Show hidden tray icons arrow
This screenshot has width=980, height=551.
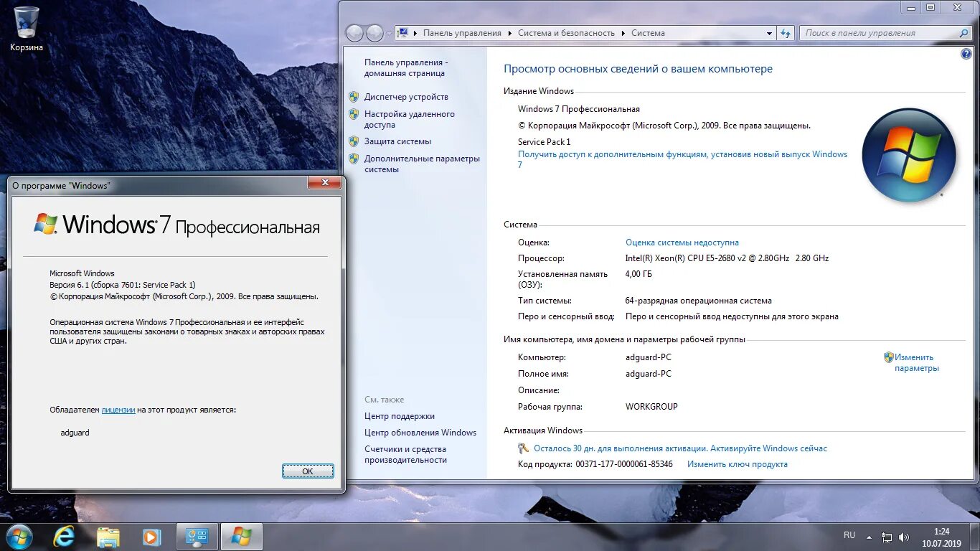point(869,537)
